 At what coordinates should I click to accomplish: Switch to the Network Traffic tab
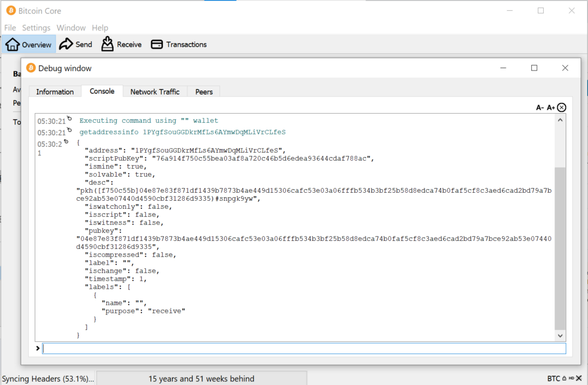155,92
